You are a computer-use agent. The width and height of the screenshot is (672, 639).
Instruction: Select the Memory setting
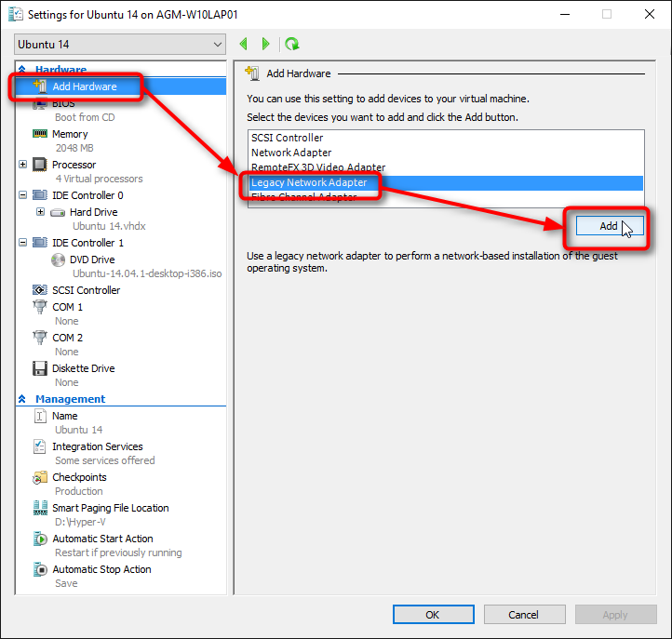pyautogui.click(x=70, y=134)
